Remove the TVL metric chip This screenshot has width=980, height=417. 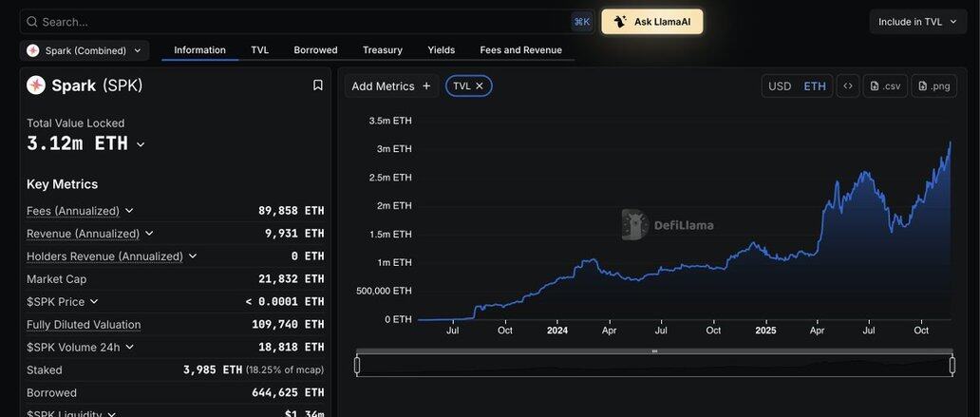click(x=480, y=86)
